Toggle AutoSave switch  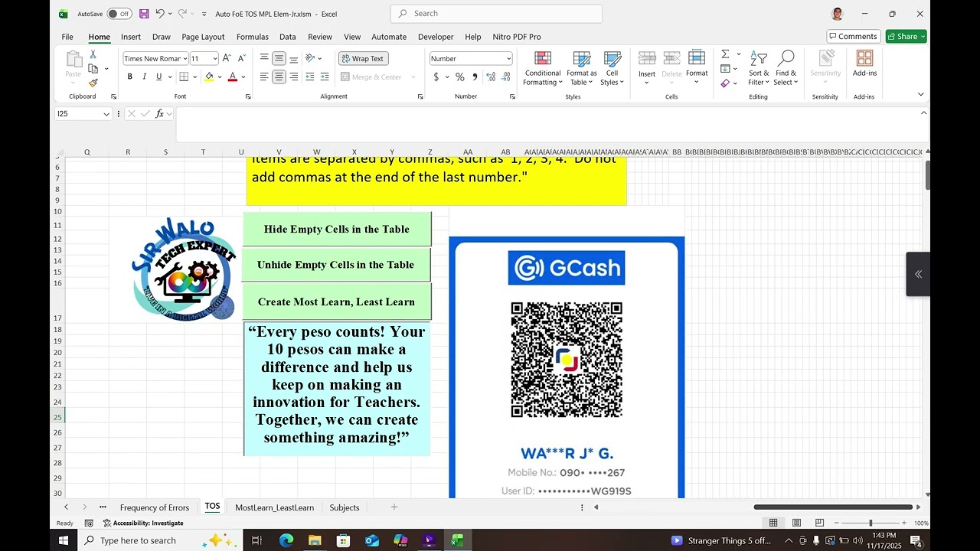click(119, 14)
